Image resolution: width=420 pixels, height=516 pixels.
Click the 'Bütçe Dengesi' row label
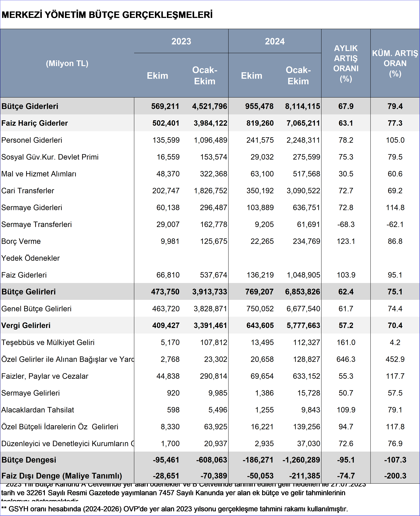29,460
